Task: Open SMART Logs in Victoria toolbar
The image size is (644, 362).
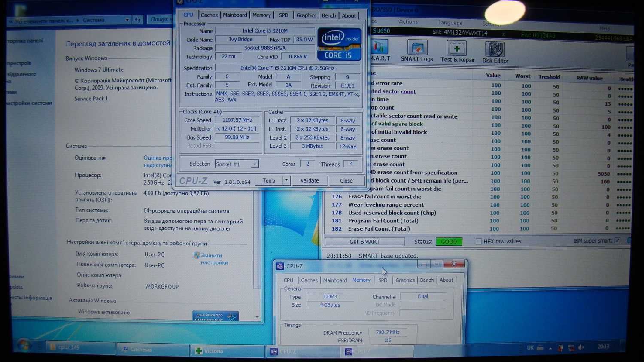Action: (x=416, y=52)
